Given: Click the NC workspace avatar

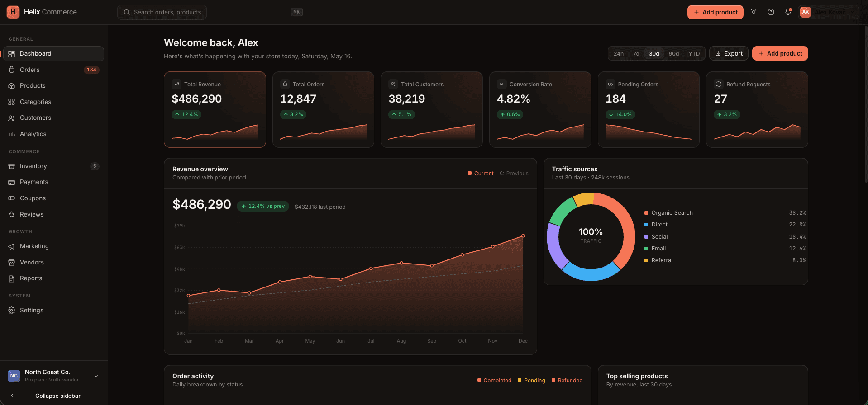Looking at the screenshot, I should (x=14, y=376).
